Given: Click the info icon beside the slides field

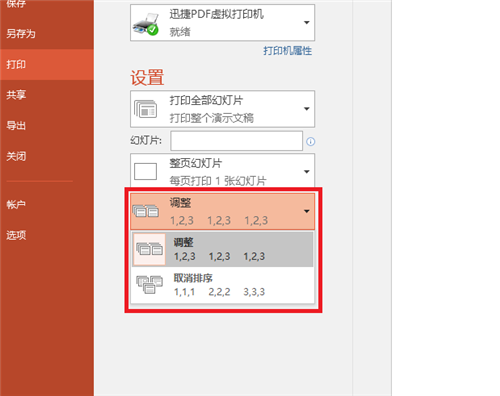Looking at the screenshot, I should point(310,142).
